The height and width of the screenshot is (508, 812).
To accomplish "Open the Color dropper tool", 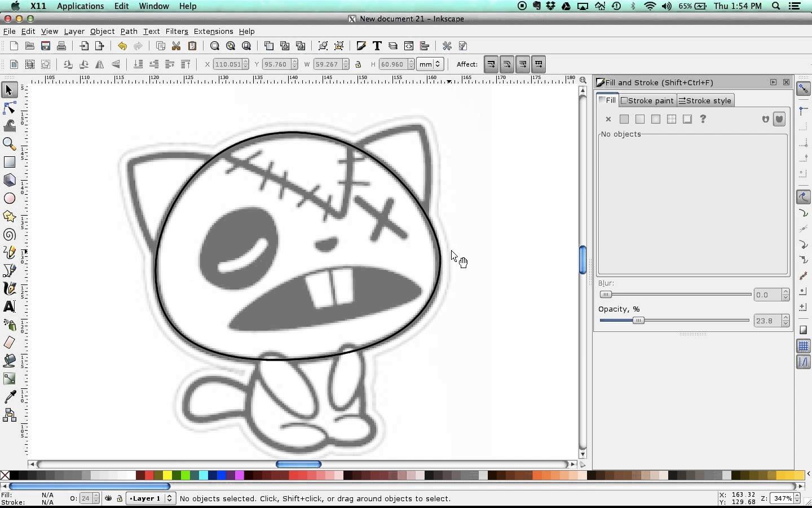I will coord(10,397).
